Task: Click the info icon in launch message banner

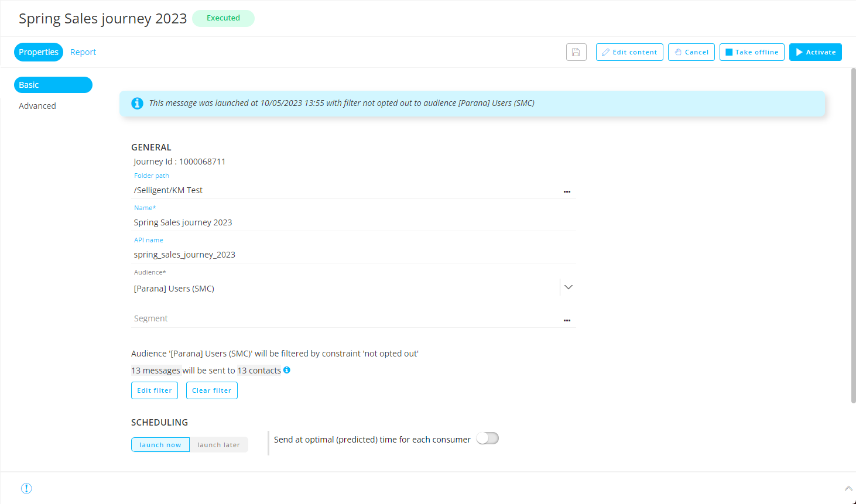Action: tap(137, 104)
